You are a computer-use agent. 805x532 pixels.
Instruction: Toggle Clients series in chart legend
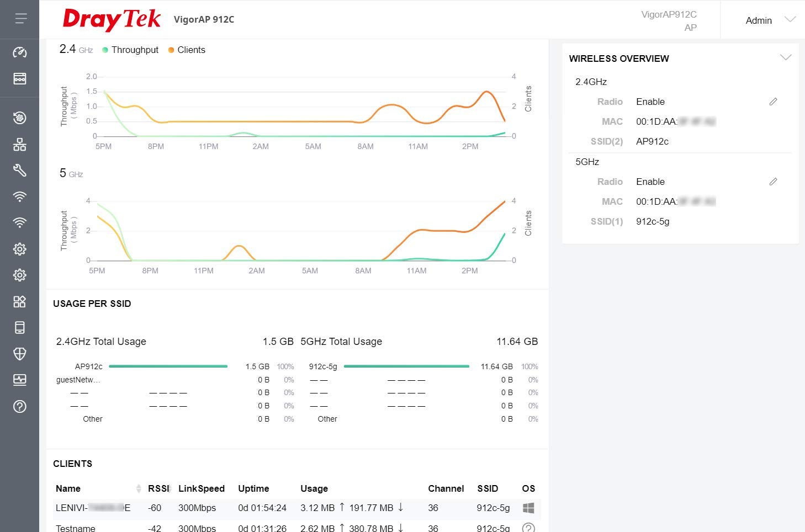coord(187,50)
